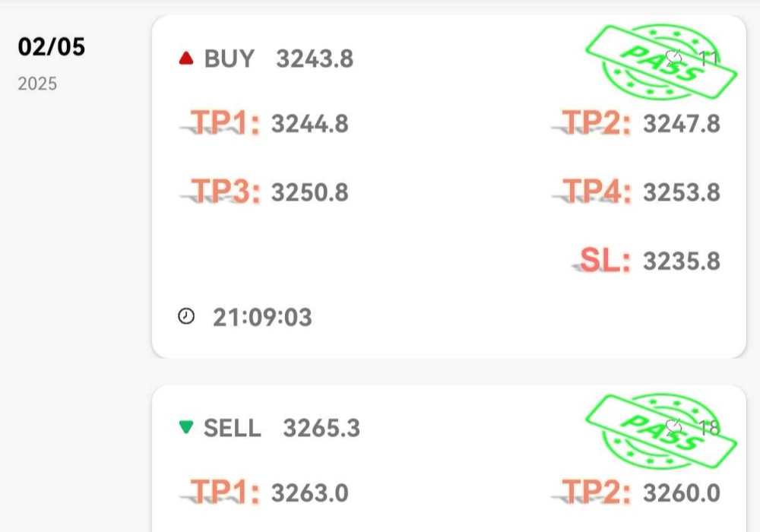Click SELL card TP1 value 3263.0
Viewport: 760px width, 532px height.
click(x=310, y=493)
